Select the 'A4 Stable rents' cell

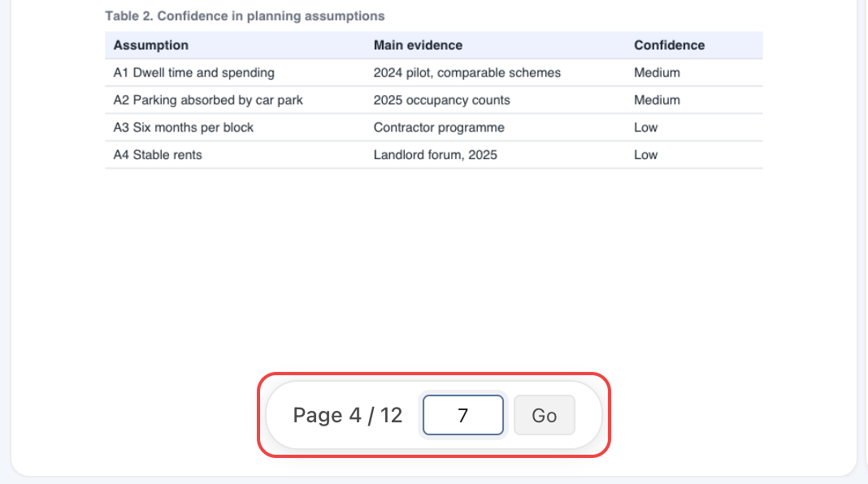(158, 155)
